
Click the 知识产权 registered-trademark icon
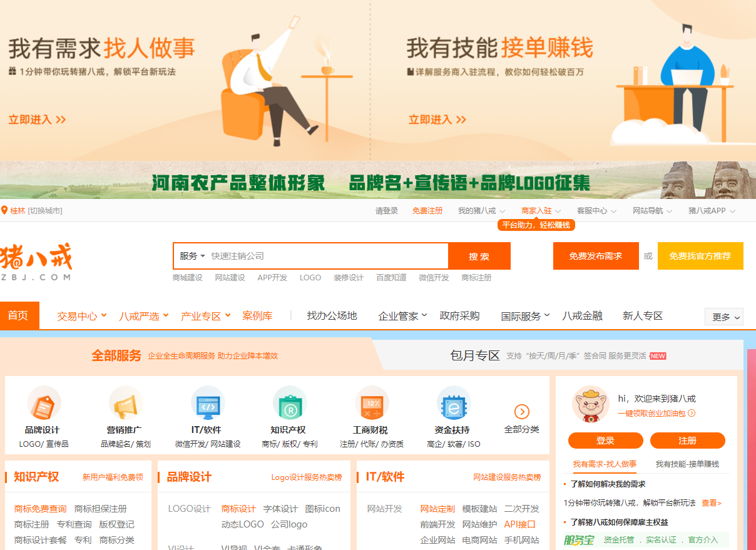(x=290, y=403)
